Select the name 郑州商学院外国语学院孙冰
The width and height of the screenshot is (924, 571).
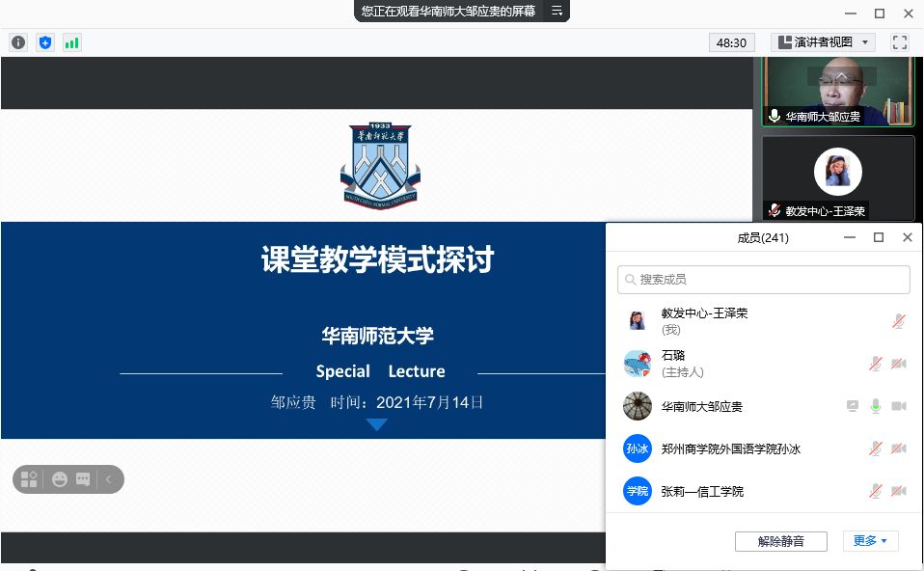click(731, 449)
